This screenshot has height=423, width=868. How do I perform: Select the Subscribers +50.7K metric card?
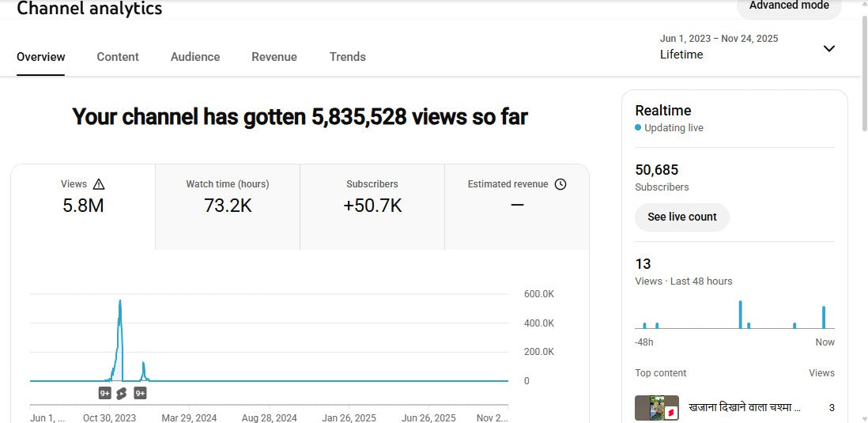(372, 206)
